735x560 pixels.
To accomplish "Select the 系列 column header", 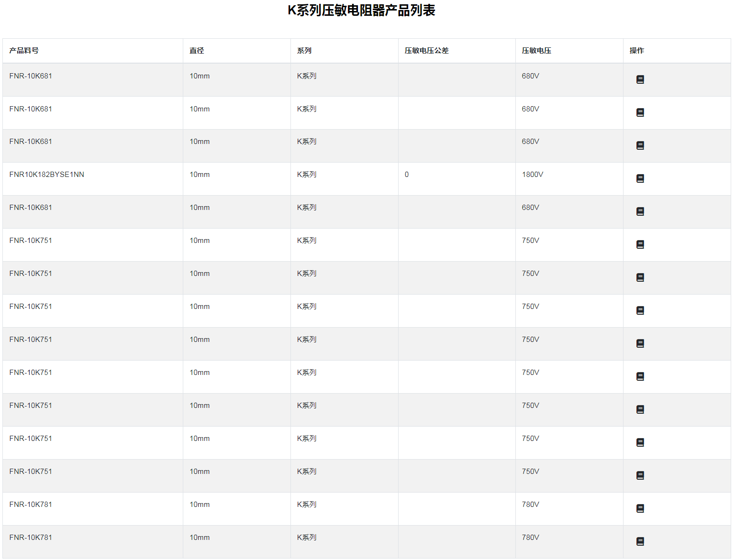I will coord(304,51).
